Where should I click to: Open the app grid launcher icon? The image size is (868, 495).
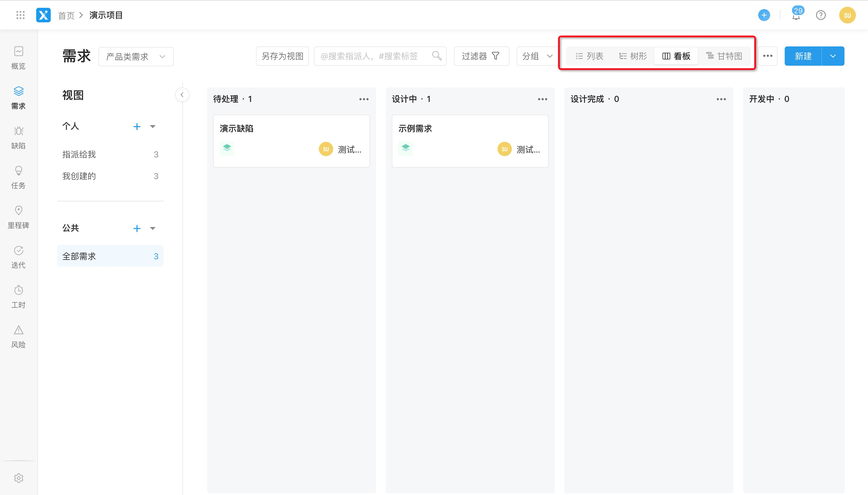[21, 15]
